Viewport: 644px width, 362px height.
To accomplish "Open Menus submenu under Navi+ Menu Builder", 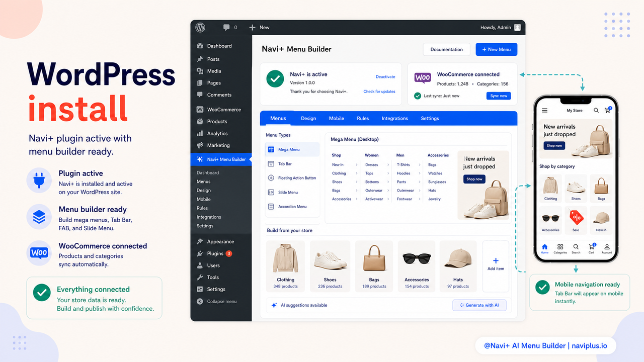I will click(x=204, y=182).
